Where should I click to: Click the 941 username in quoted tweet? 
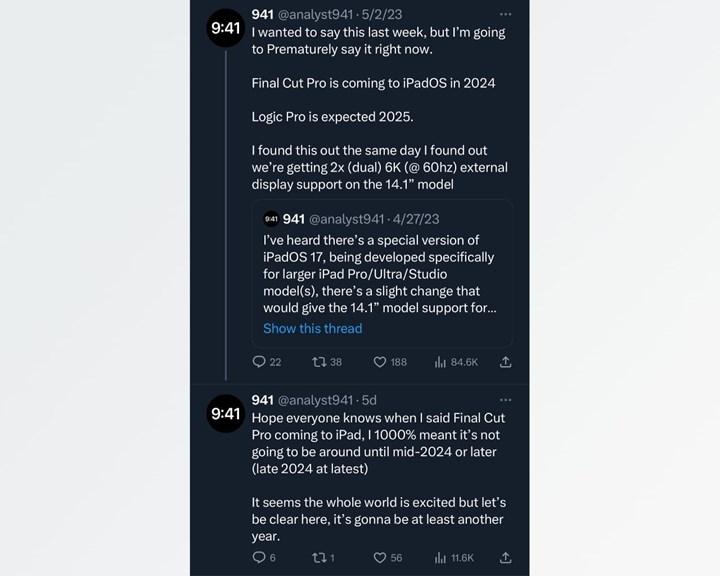click(294, 218)
